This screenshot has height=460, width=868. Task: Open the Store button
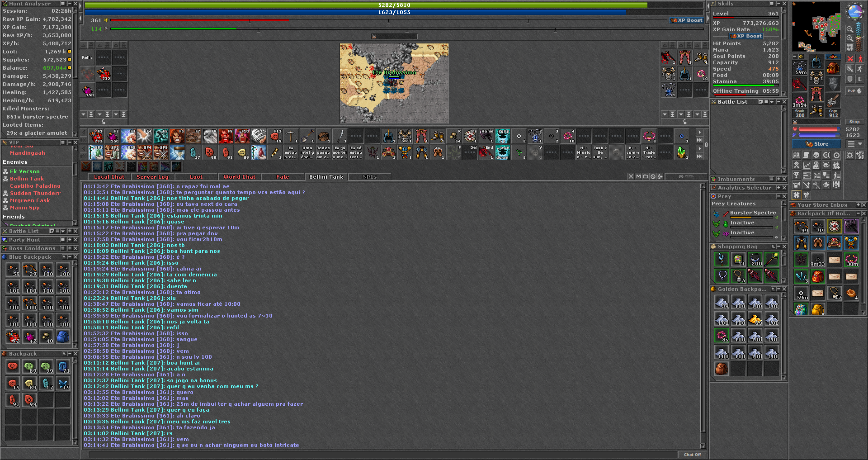pyautogui.click(x=816, y=144)
